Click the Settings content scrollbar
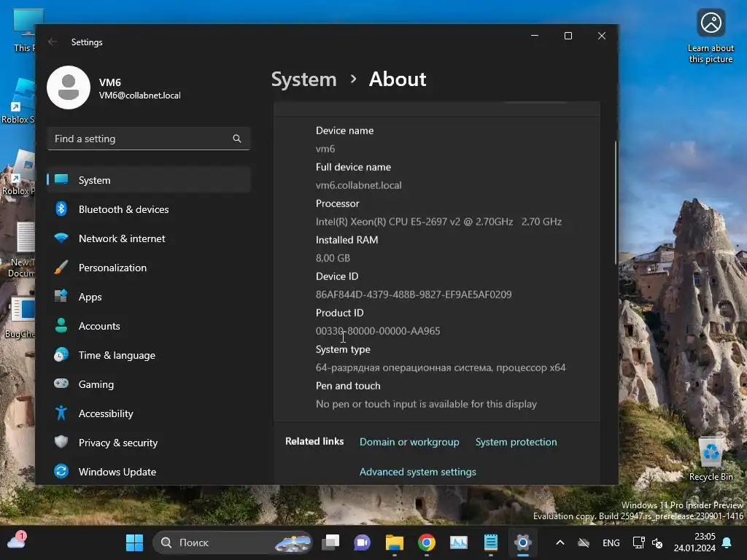The width and height of the screenshot is (747, 560). coord(616,203)
